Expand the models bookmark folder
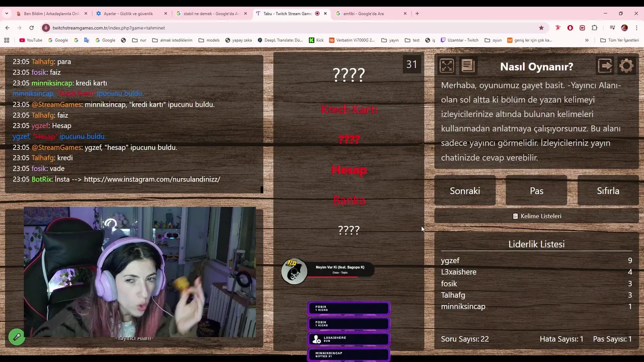 tap(209, 40)
